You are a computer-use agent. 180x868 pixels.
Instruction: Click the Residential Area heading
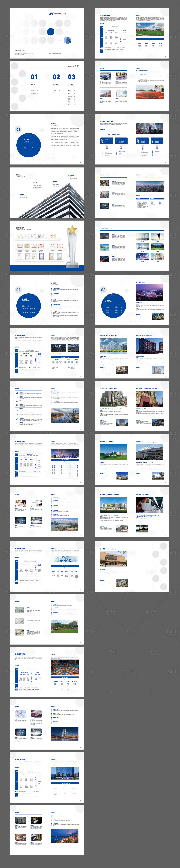(108, 388)
